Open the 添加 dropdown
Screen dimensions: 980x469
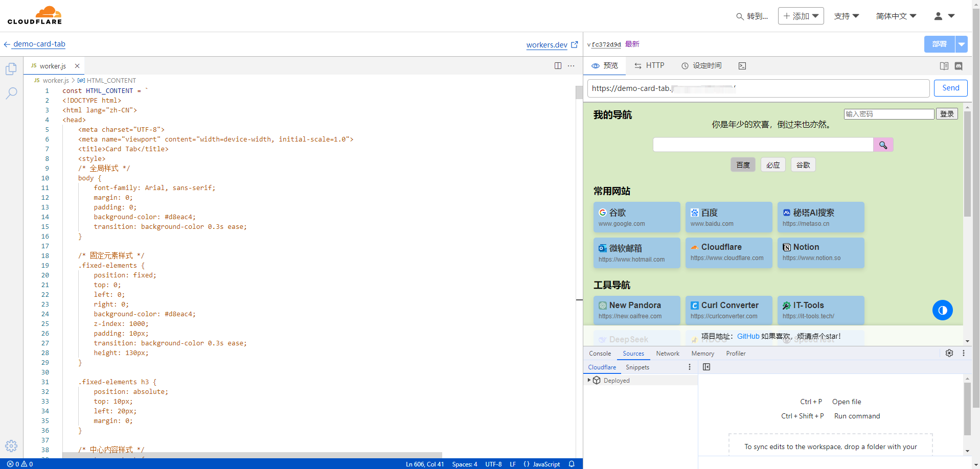coord(801,16)
